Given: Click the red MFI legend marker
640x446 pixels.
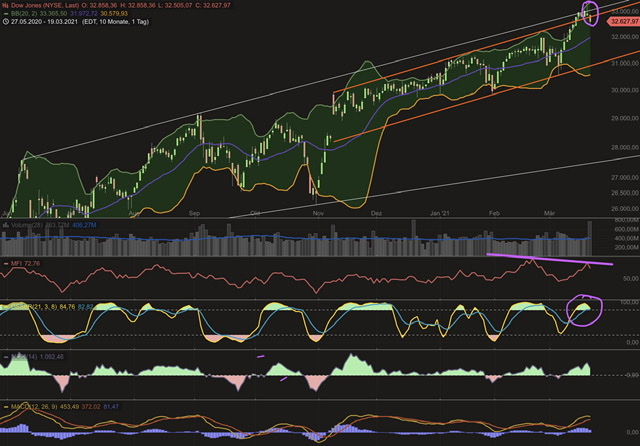Looking at the screenshot, I should (x=6, y=264).
